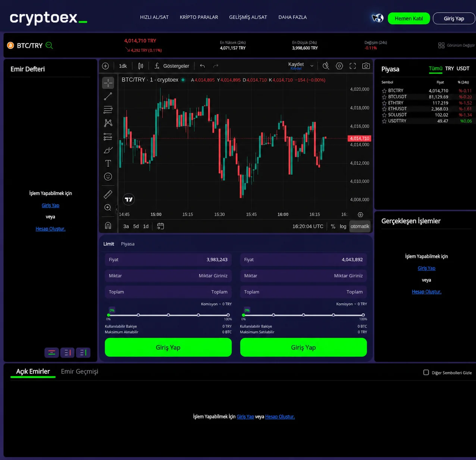Show buy orders only order book view
The width and height of the screenshot is (476, 460).
[x=83, y=353]
